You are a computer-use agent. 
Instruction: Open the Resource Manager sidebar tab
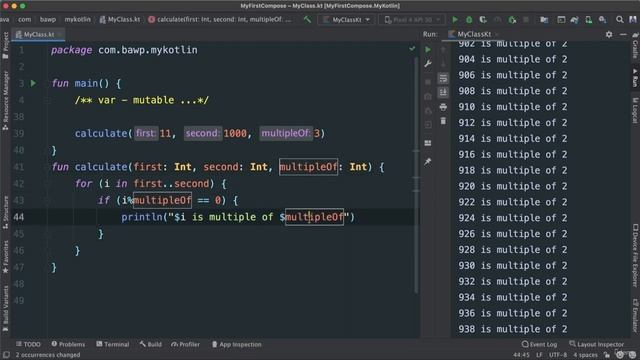coord(5,101)
